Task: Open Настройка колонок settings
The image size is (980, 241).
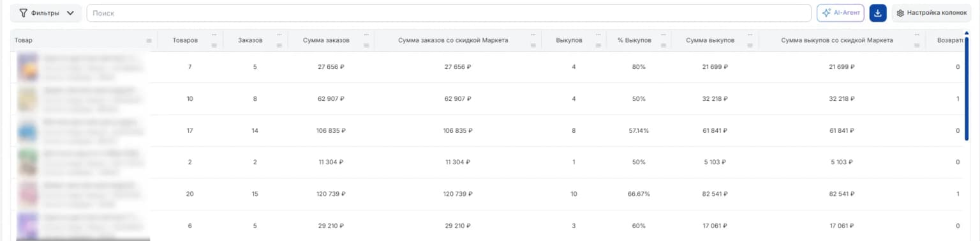Action: tap(932, 13)
